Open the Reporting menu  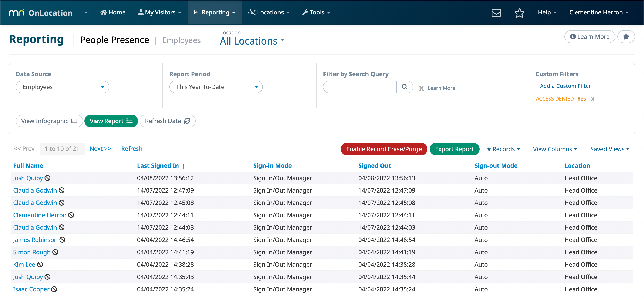coord(215,13)
